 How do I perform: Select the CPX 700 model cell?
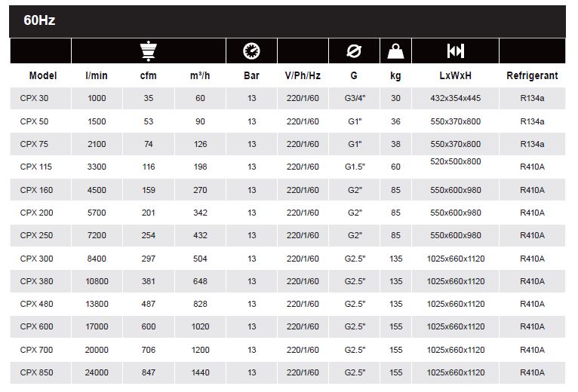(40, 350)
